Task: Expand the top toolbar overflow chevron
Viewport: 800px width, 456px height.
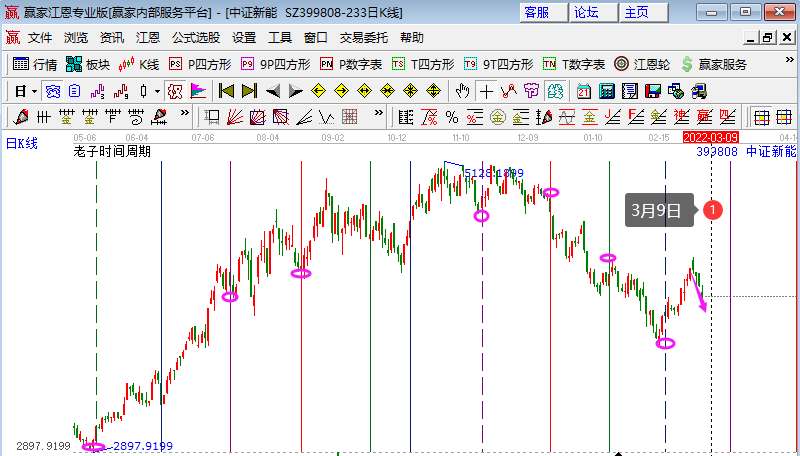Action: point(789,60)
